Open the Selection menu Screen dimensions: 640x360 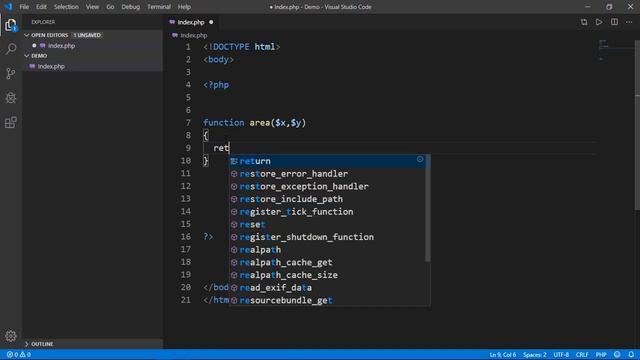(x=66, y=7)
